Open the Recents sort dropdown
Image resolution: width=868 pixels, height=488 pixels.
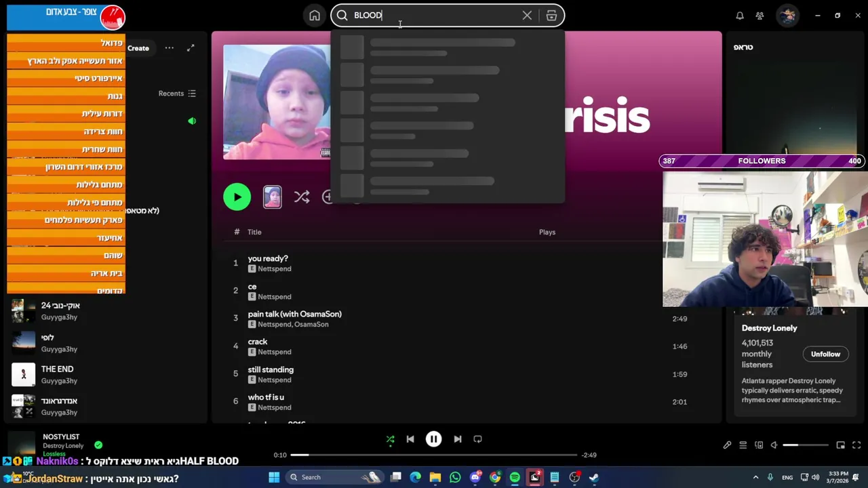point(177,94)
